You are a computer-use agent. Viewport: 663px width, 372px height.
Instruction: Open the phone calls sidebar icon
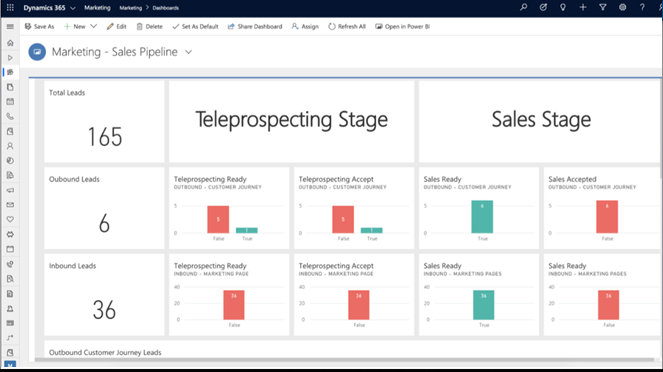pos(10,117)
